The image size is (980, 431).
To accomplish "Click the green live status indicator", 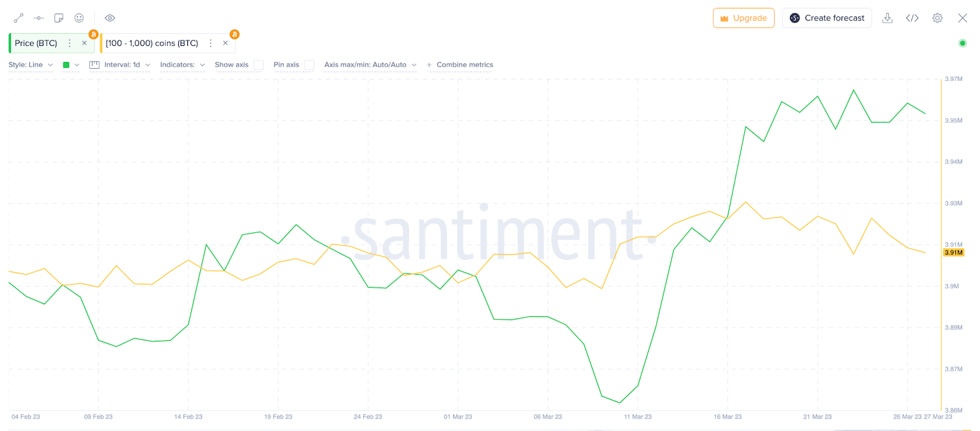I will click(x=962, y=43).
